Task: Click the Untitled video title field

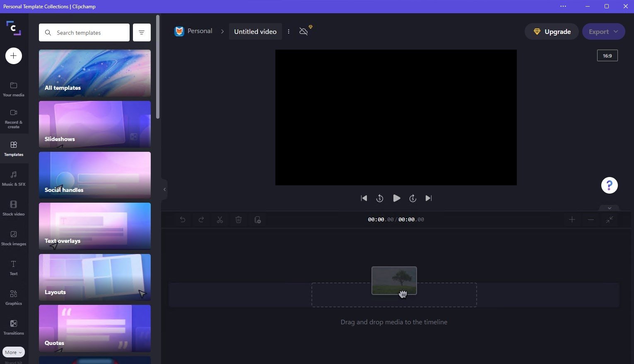Action: [x=256, y=31]
